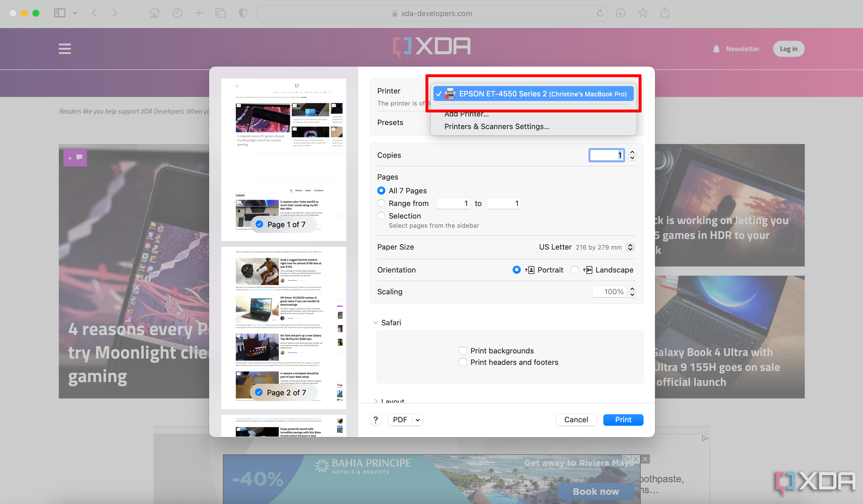Open the share sheet icon
Screen dimensions: 863x504
665,13
